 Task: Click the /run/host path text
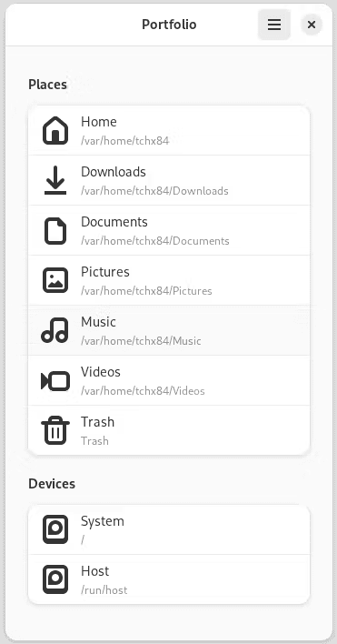pos(104,590)
